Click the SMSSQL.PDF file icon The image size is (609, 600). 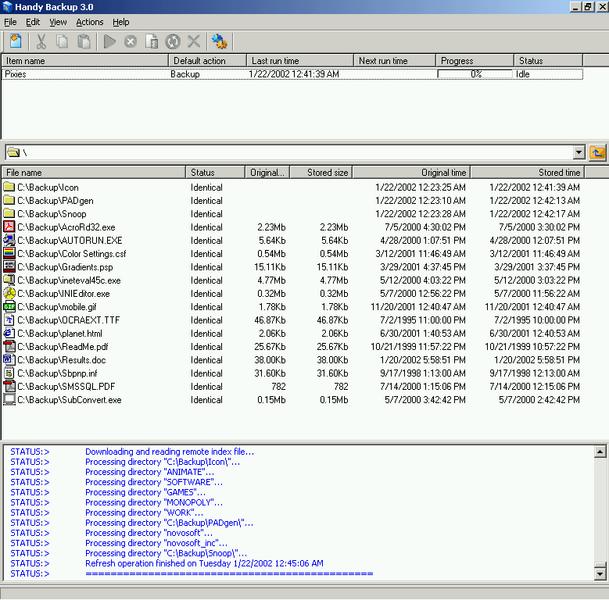pos(9,386)
